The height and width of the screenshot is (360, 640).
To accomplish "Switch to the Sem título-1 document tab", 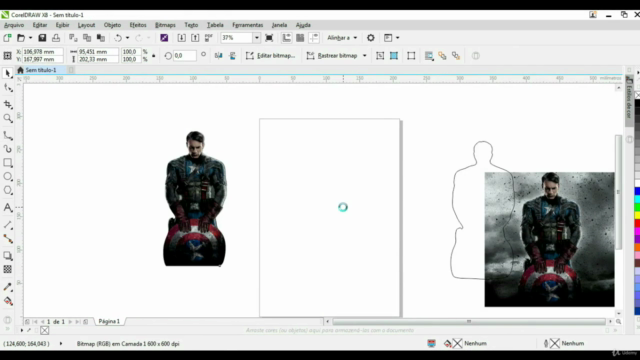I will tap(41, 70).
